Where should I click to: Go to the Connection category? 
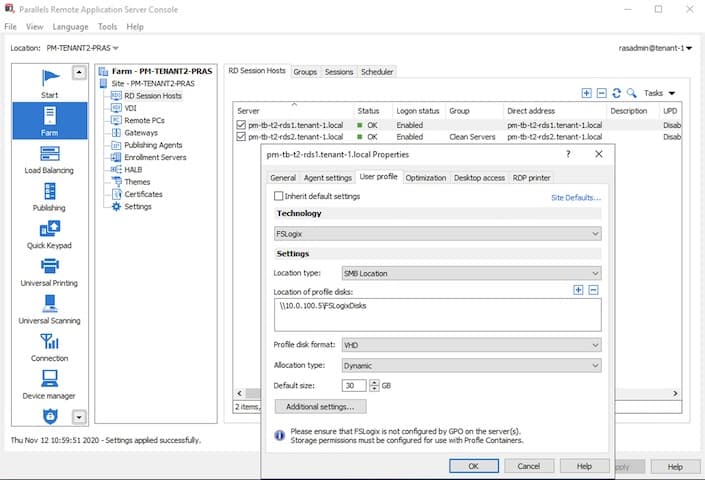click(48, 345)
